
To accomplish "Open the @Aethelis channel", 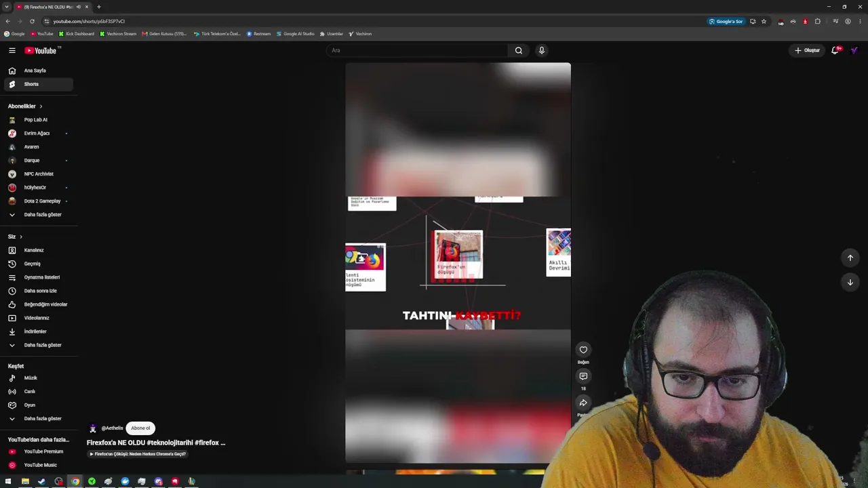I will [x=112, y=428].
